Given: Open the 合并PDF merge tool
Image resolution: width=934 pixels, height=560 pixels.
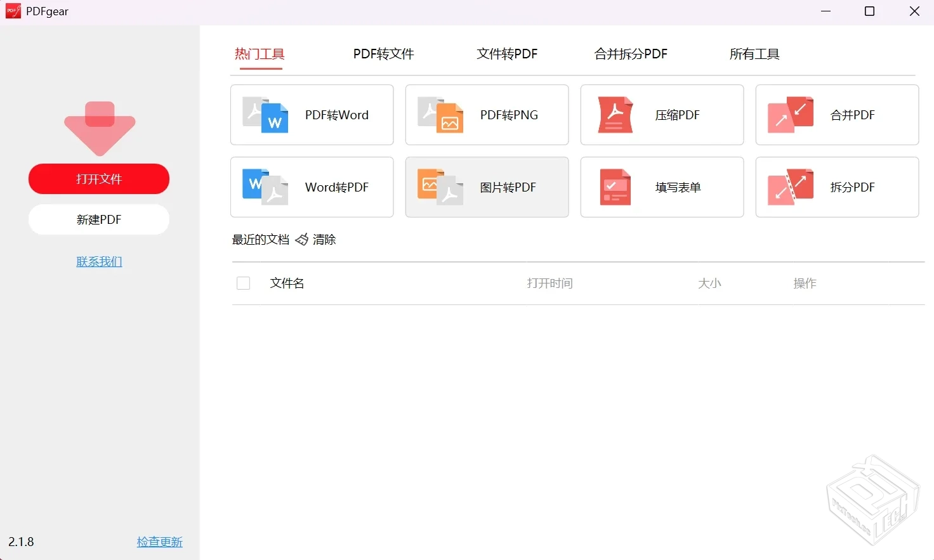Looking at the screenshot, I should (x=837, y=115).
